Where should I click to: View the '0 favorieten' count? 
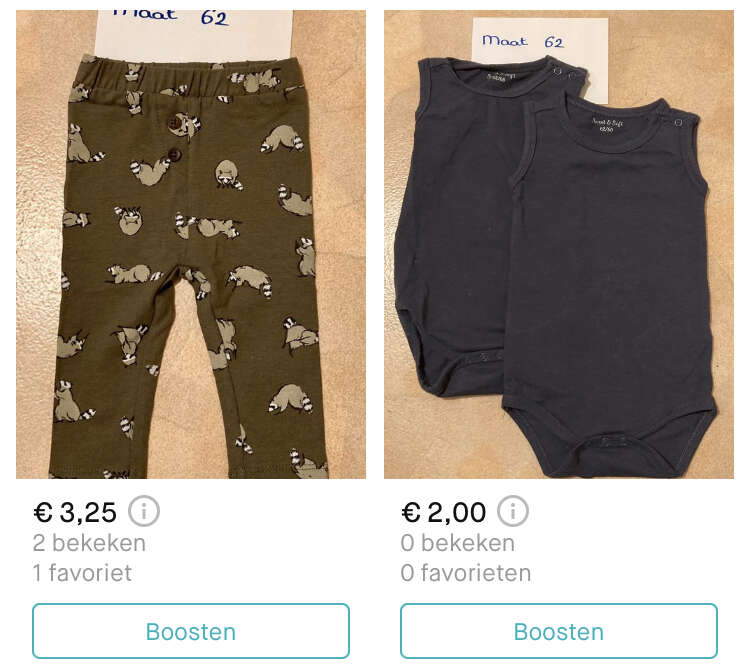466,572
